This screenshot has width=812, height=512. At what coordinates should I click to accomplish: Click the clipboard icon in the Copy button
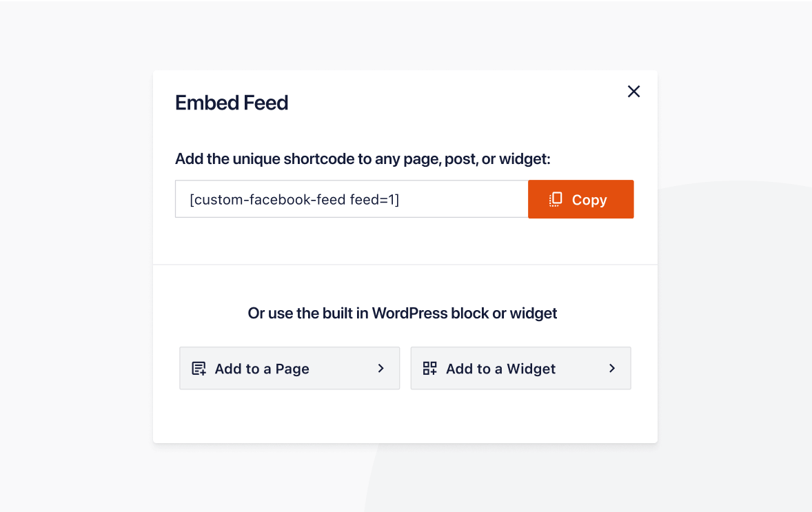(556, 200)
